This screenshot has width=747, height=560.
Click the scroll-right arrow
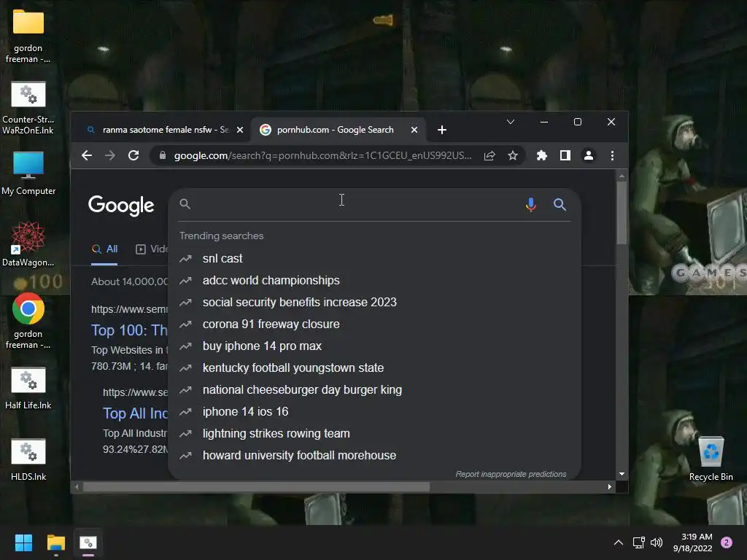609,486
